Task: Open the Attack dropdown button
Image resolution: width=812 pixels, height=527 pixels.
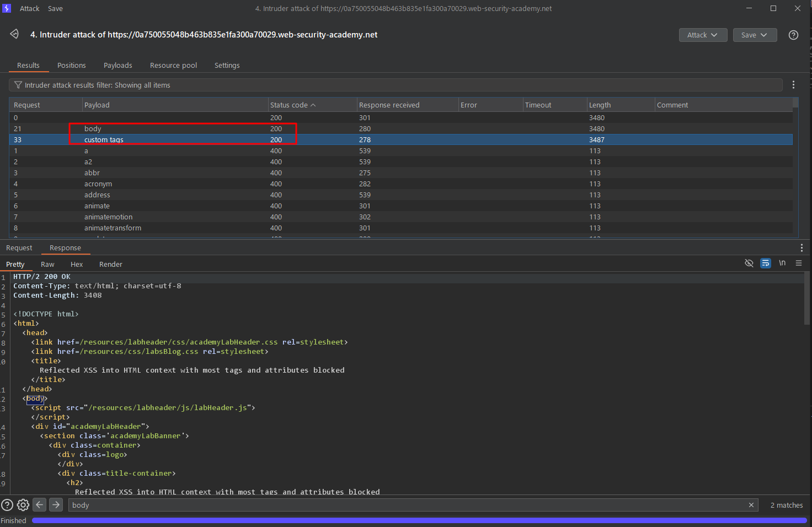Action: click(x=703, y=35)
